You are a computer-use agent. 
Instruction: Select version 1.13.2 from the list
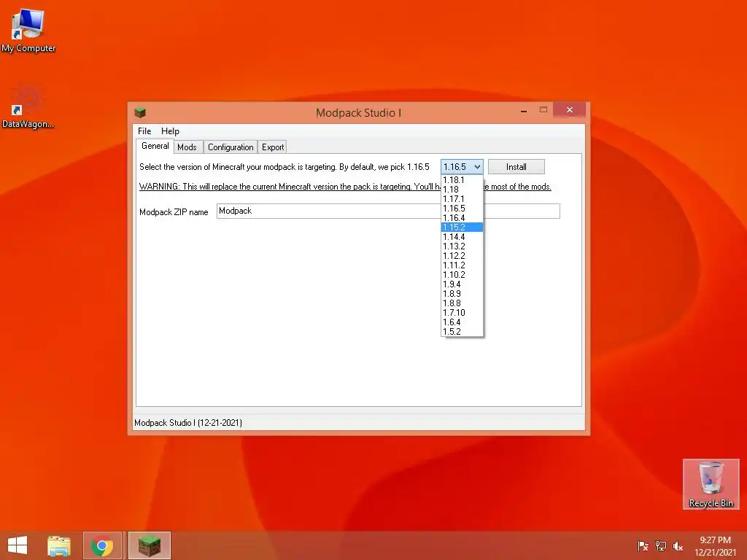(x=462, y=246)
